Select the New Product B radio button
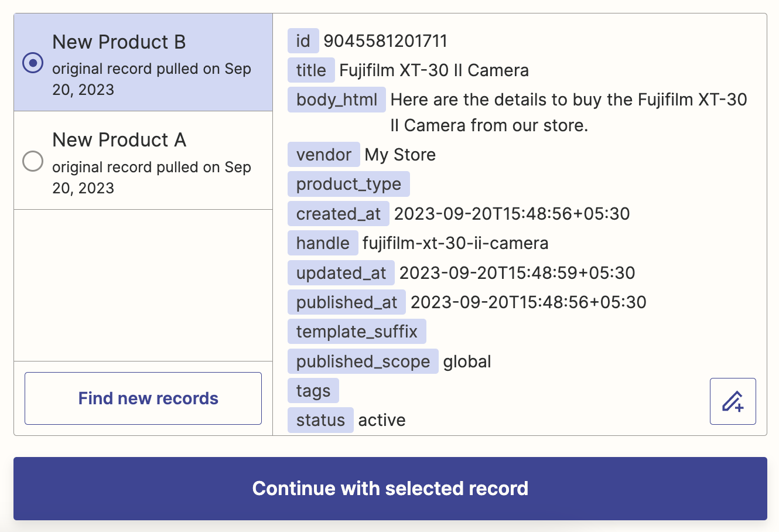This screenshot has height=532, width=779. 33,63
